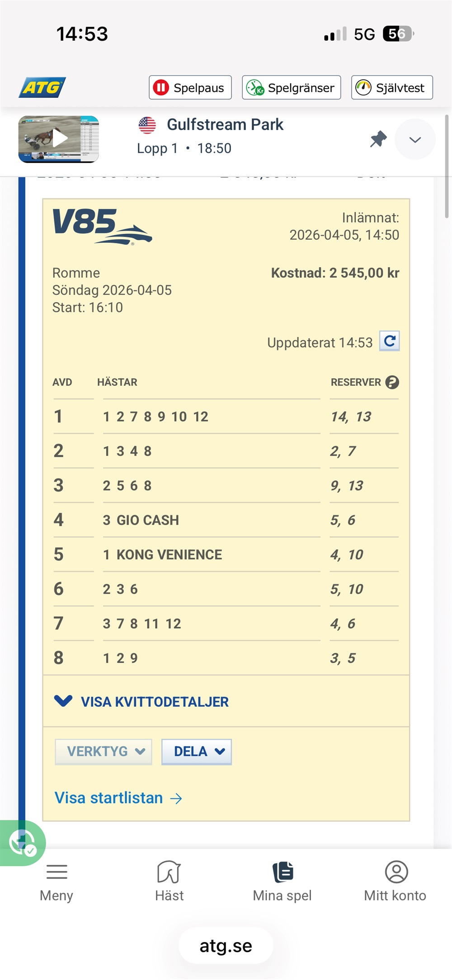Open the Spelpaus button
The height and width of the screenshot is (980, 452).
(190, 87)
